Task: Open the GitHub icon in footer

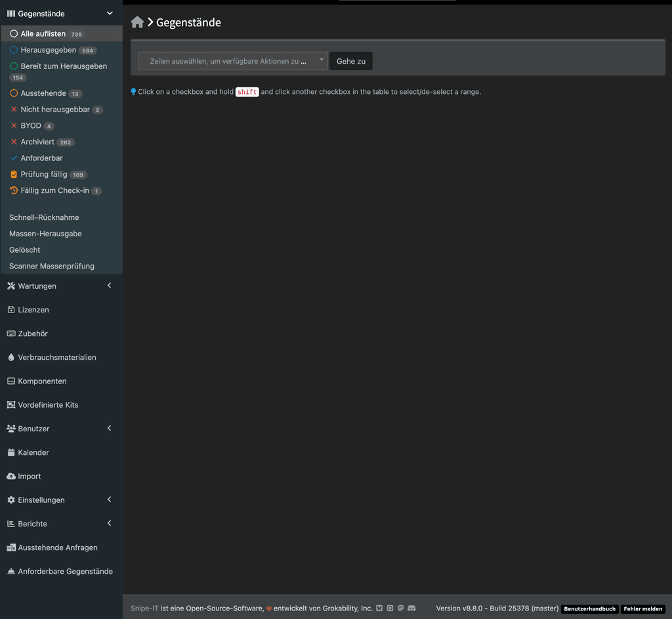Action: coord(390,608)
